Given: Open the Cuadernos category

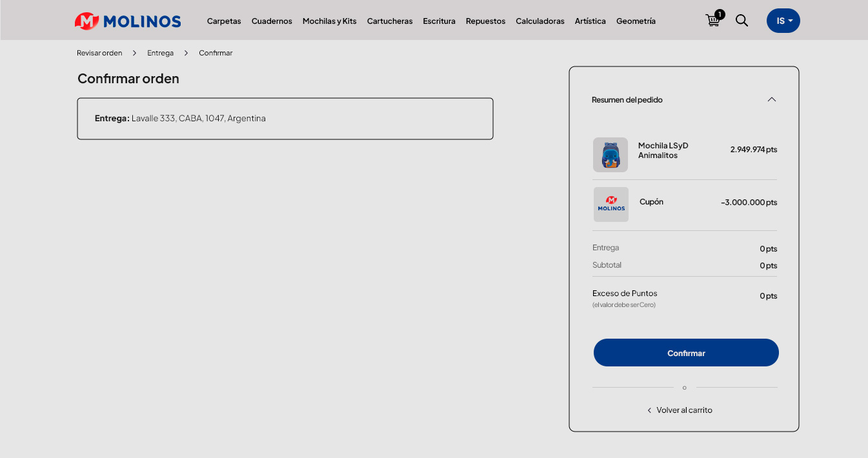Looking at the screenshot, I should click(x=272, y=21).
